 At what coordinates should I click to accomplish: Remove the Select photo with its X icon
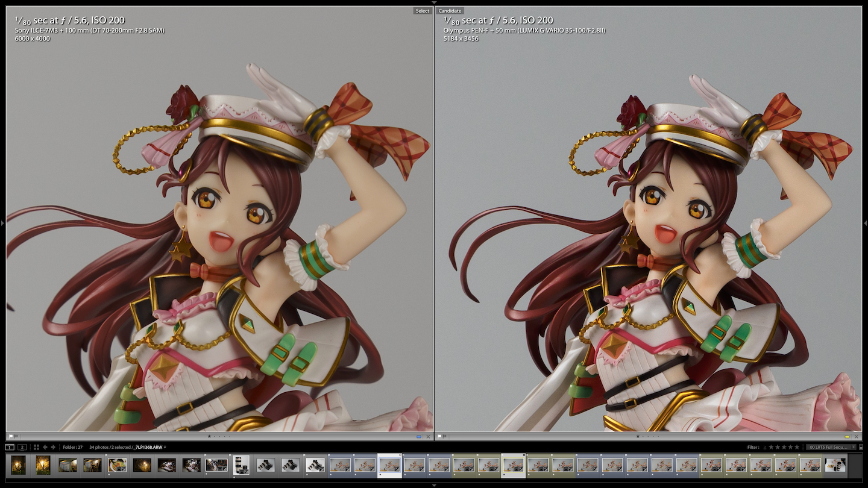point(428,437)
